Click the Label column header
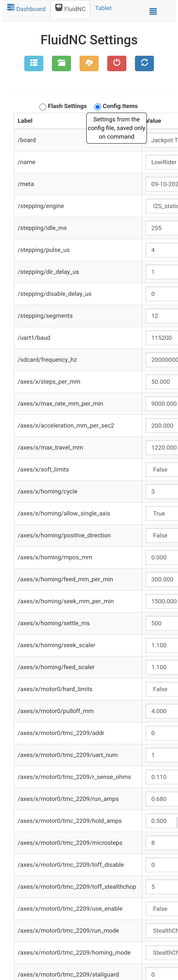 coord(25,121)
